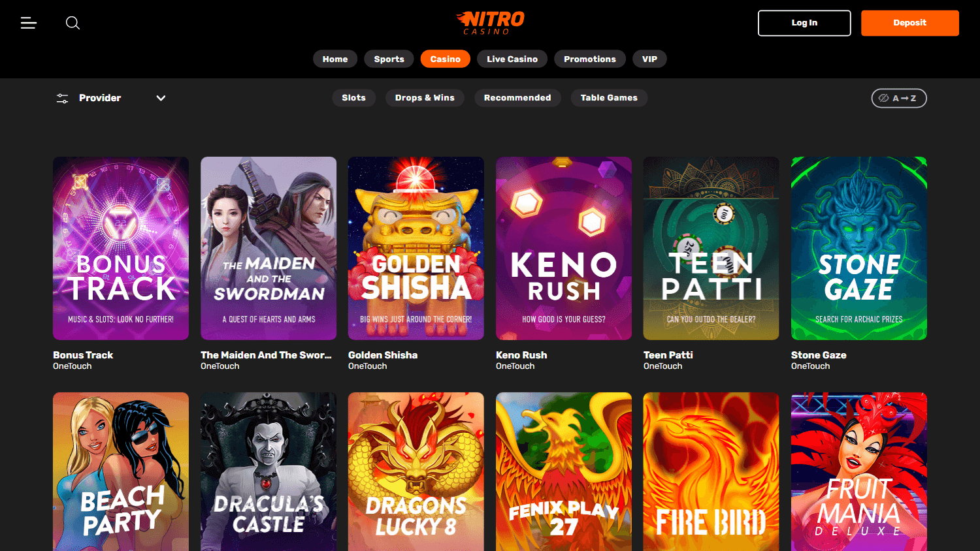Open the Fire Bird game thumbnail
This screenshot has height=551, width=980.
(711, 471)
